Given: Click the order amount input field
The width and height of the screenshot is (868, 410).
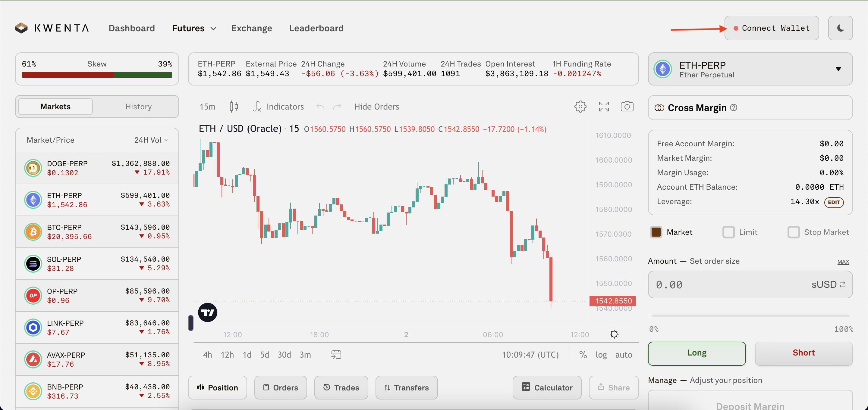Looking at the screenshot, I should tap(750, 285).
